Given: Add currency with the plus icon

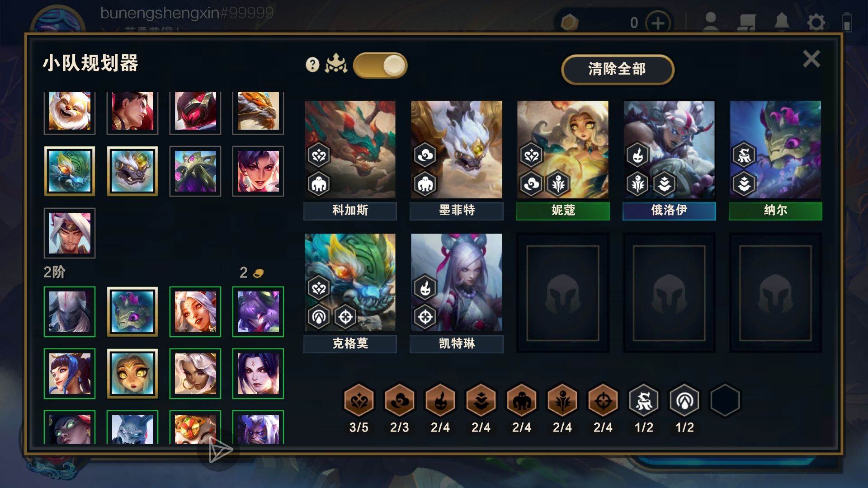Looking at the screenshot, I should click(x=658, y=23).
